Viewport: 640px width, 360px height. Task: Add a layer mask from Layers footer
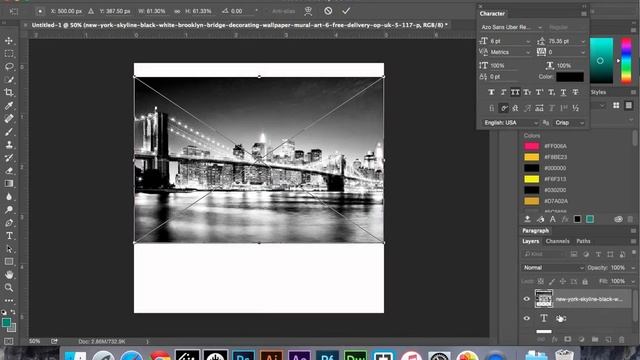click(568, 339)
